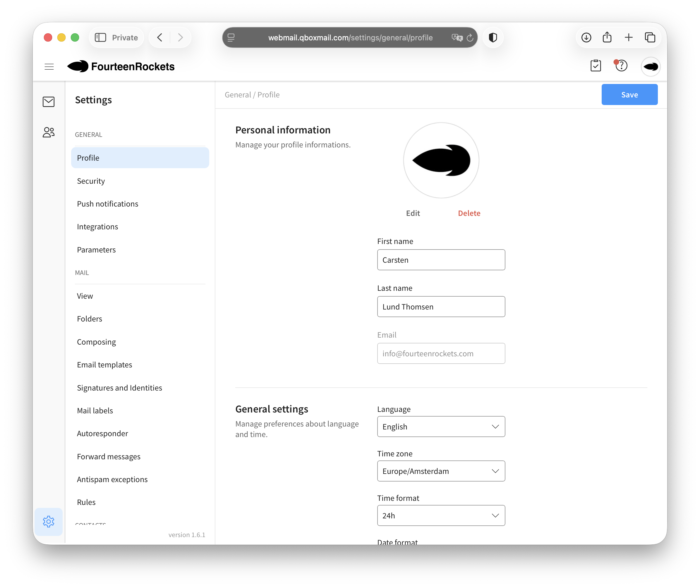Image resolution: width=700 pixels, height=588 pixels.
Task: Open mail View settings
Action: click(140, 296)
